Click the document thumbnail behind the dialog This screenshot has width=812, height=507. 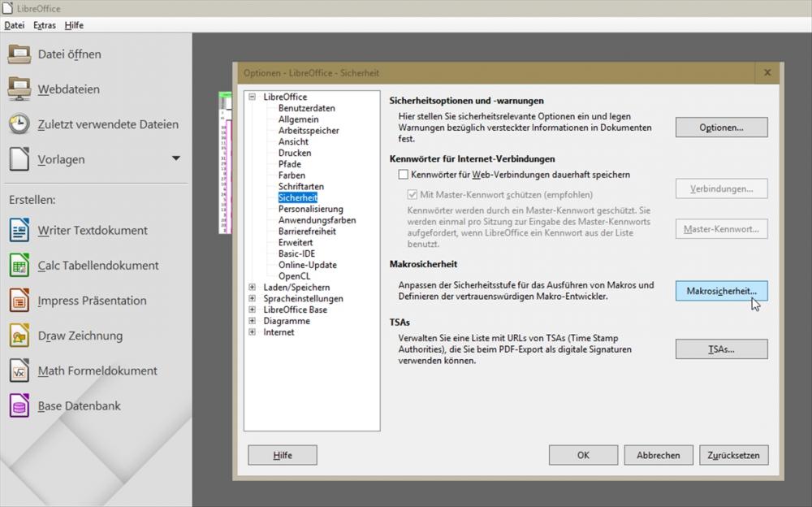[x=225, y=162]
